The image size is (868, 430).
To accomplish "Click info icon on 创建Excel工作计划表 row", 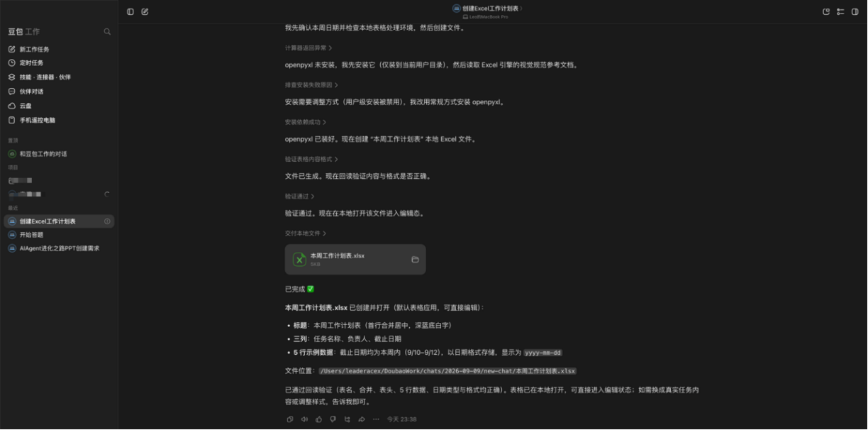I will tap(107, 221).
